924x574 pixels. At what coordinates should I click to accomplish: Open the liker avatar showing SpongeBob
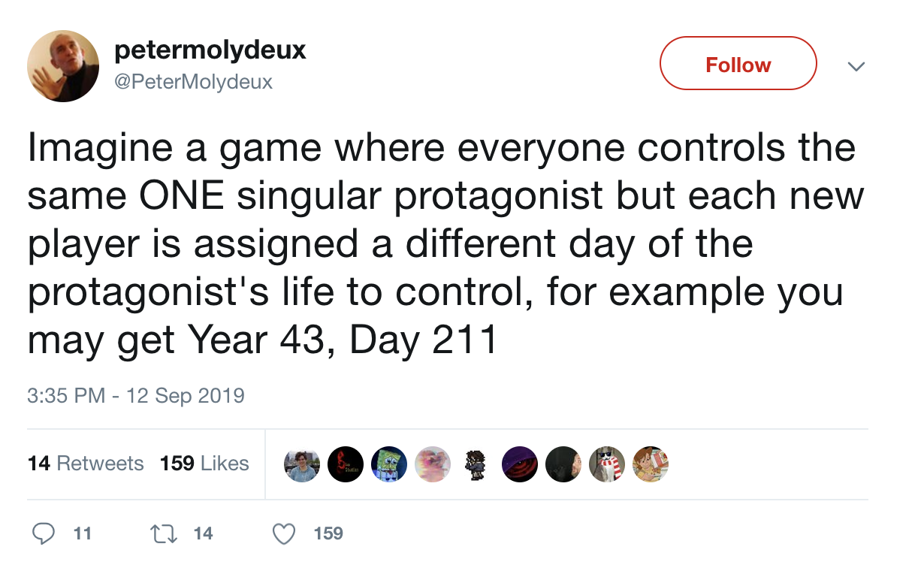coord(389,464)
